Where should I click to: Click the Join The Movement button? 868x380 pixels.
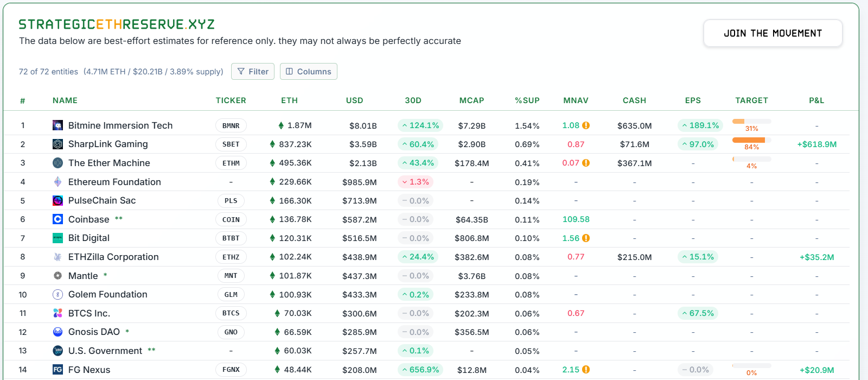(x=773, y=33)
